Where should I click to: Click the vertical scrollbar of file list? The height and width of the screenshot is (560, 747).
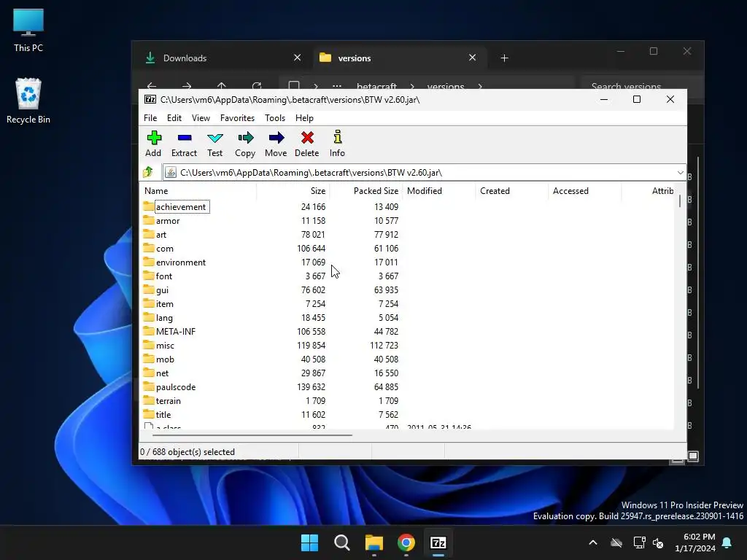pyautogui.click(x=679, y=201)
